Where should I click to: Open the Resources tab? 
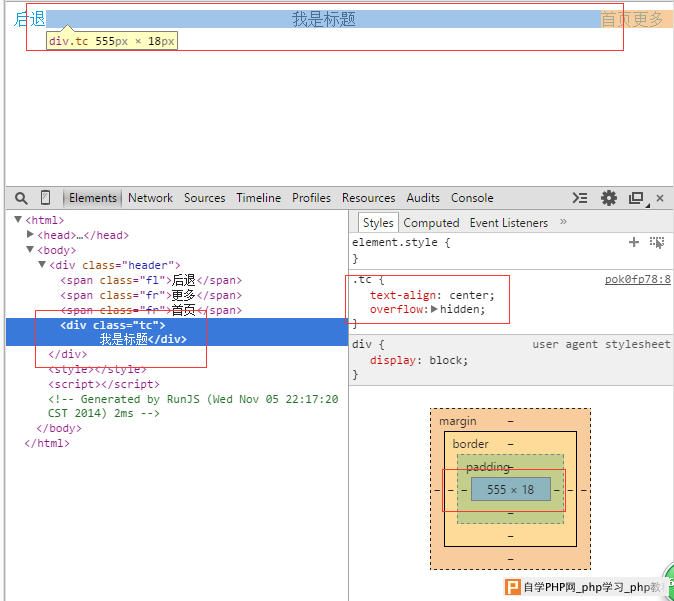pos(368,198)
